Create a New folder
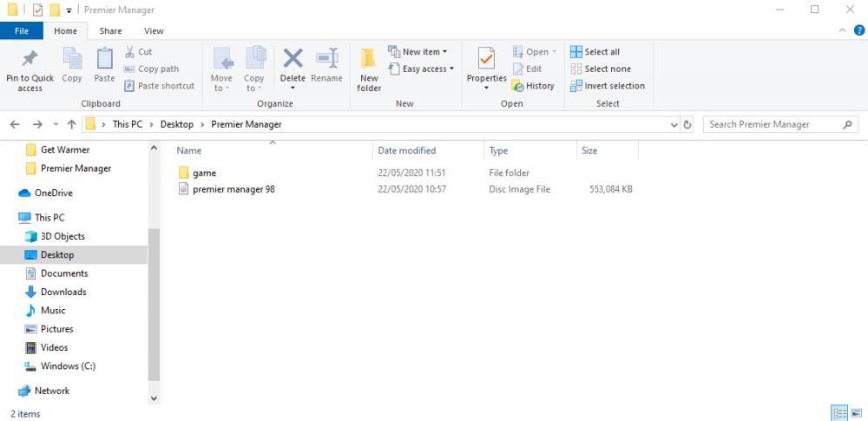The width and height of the screenshot is (868, 421). click(x=369, y=69)
